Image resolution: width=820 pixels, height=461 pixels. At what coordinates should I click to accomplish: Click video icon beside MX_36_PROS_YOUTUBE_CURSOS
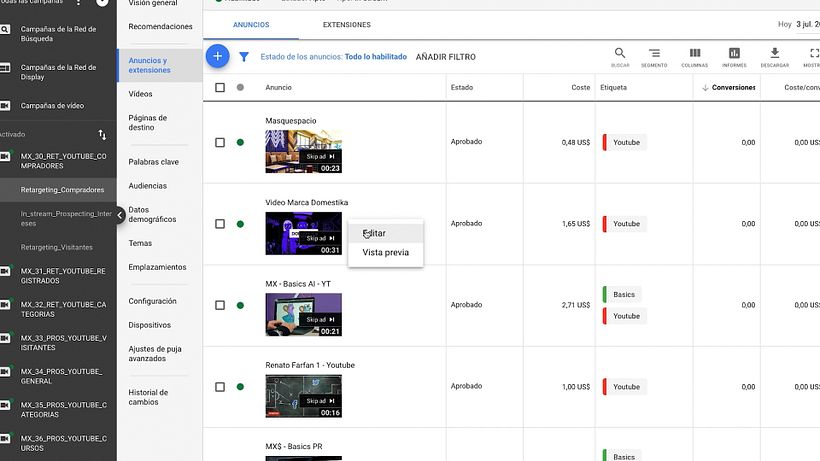(5, 439)
